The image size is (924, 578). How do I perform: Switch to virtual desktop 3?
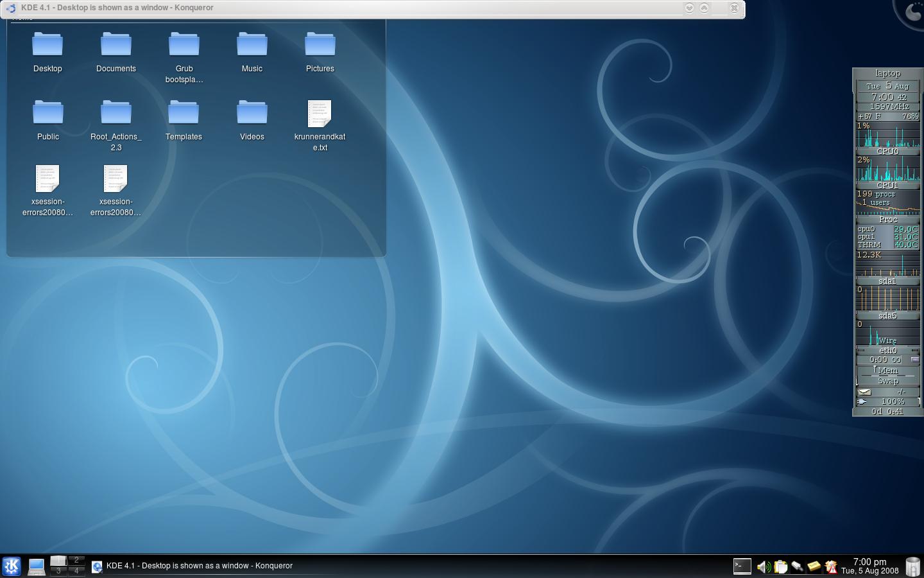pos(58,571)
